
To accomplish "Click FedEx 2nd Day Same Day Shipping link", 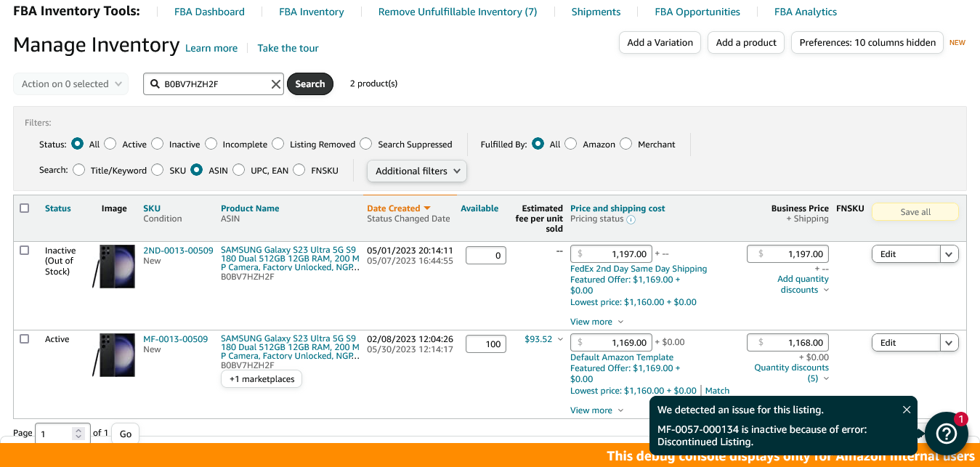I will click(639, 269).
